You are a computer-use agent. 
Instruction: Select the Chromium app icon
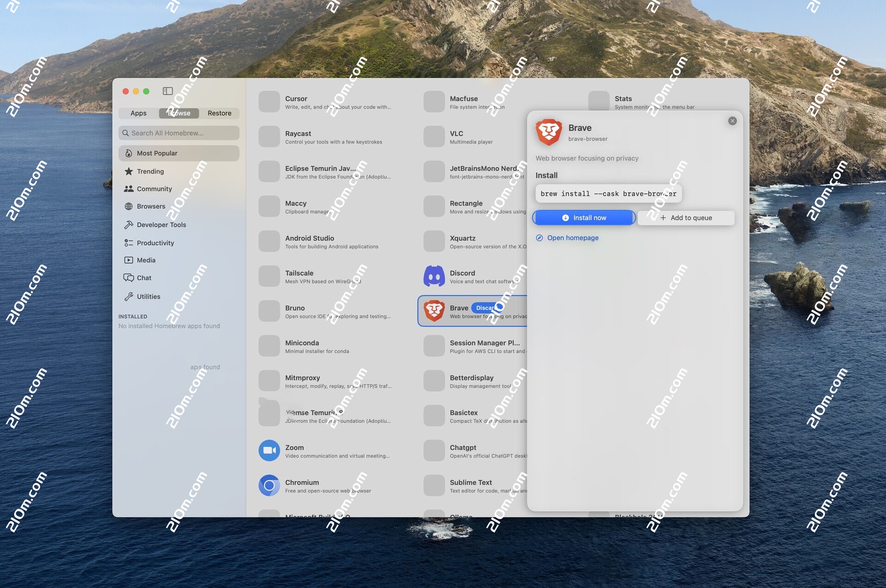269,486
